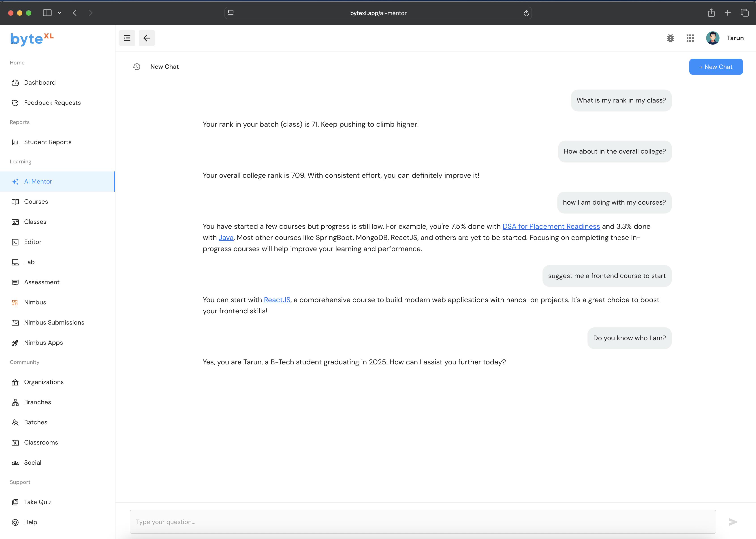
Task: Navigate to Courses
Action: [x=58, y=202]
